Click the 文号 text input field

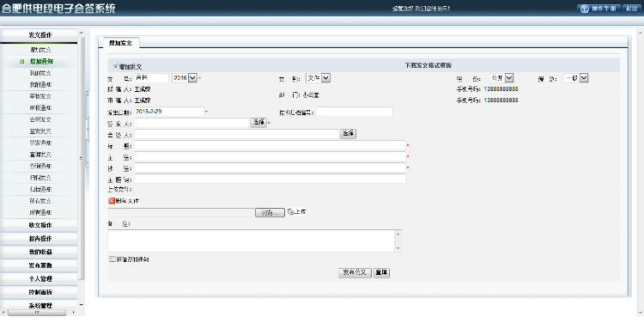pos(151,77)
